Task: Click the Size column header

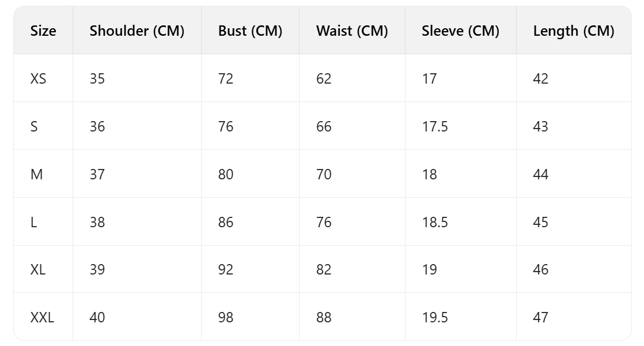Action: (x=43, y=31)
